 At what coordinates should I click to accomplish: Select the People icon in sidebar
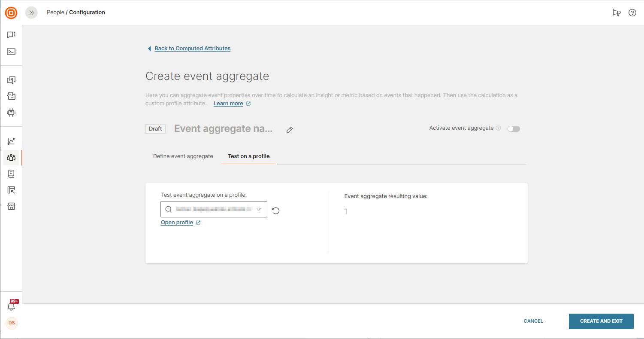[11, 158]
